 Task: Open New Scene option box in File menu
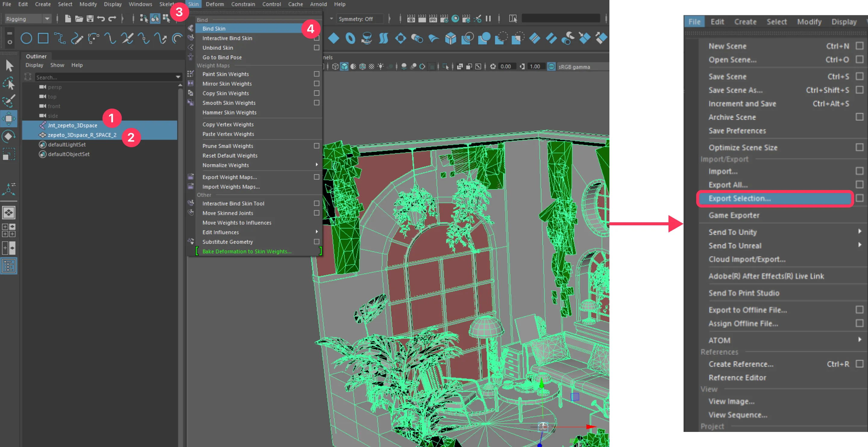[x=860, y=46]
